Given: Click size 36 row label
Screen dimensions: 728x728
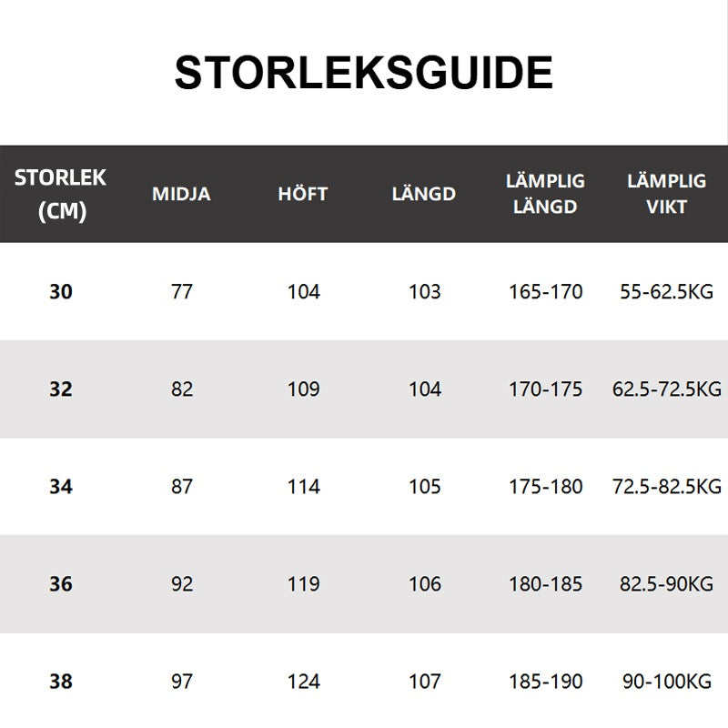Looking at the screenshot, I should pos(60,584).
